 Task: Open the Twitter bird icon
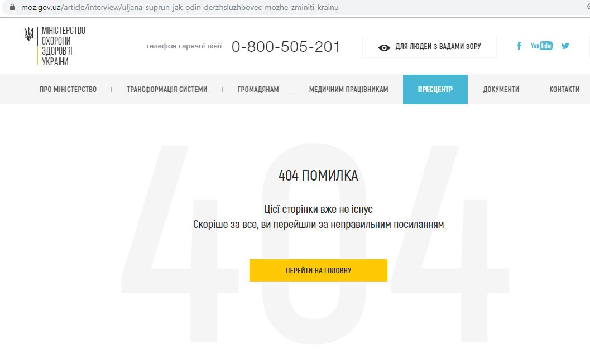(x=565, y=46)
